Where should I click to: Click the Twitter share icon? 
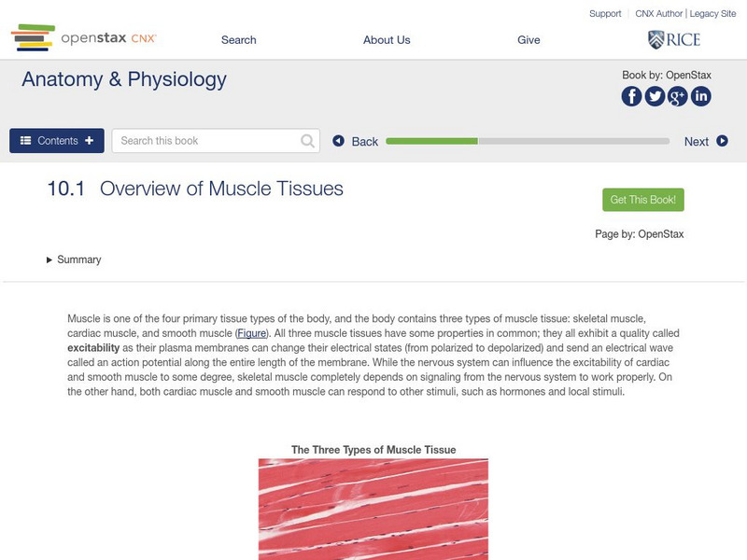[x=655, y=96]
